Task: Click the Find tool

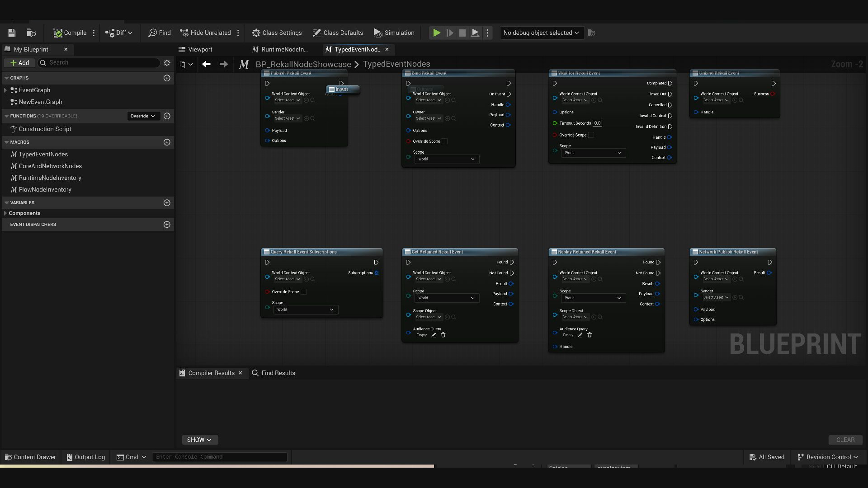Action: (x=160, y=33)
